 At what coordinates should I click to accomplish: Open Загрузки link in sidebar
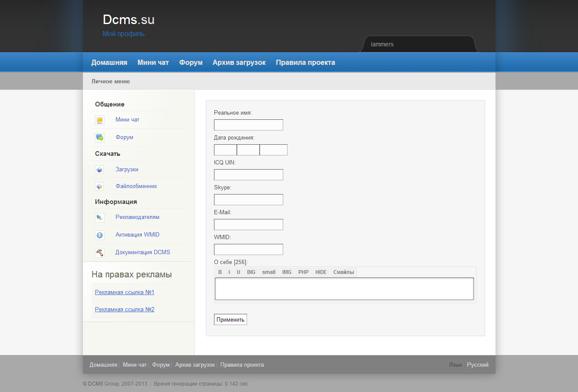[127, 169]
